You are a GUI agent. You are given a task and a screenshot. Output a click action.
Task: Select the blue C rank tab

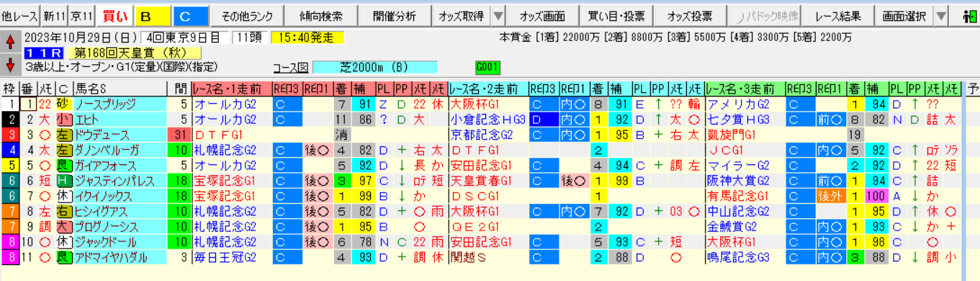pyautogui.click(x=190, y=16)
